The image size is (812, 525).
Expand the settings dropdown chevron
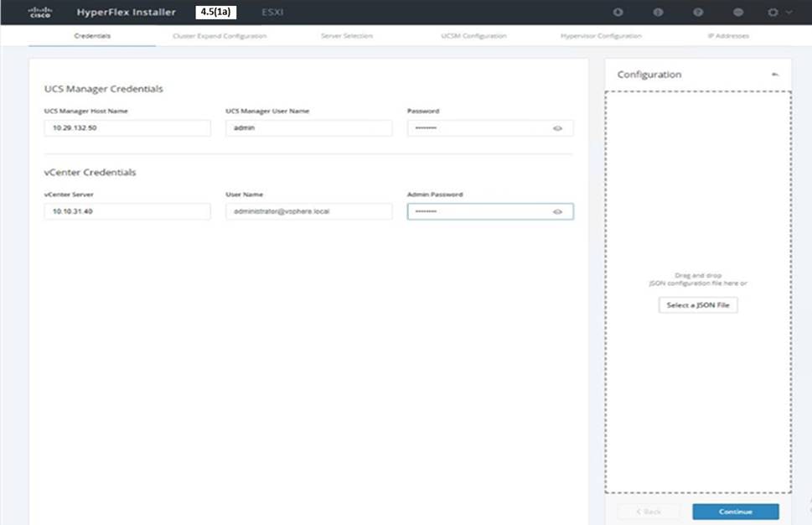click(789, 12)
